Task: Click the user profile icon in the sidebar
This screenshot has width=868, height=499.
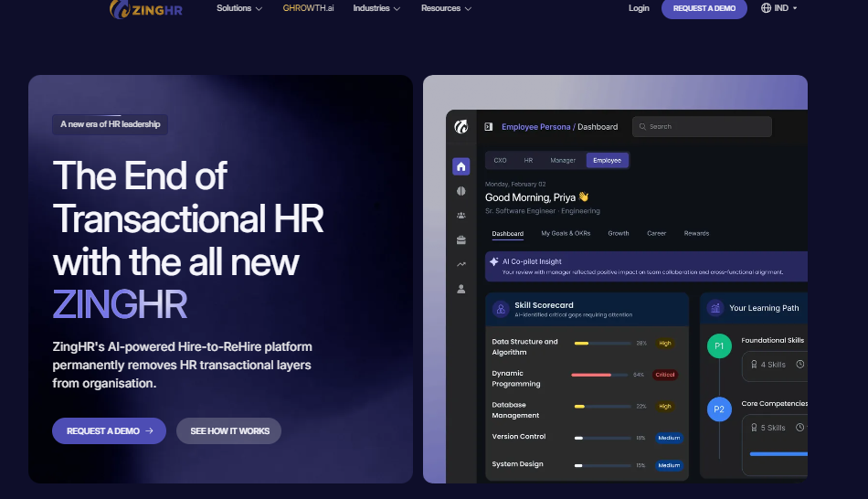Action: click(461, 289)
